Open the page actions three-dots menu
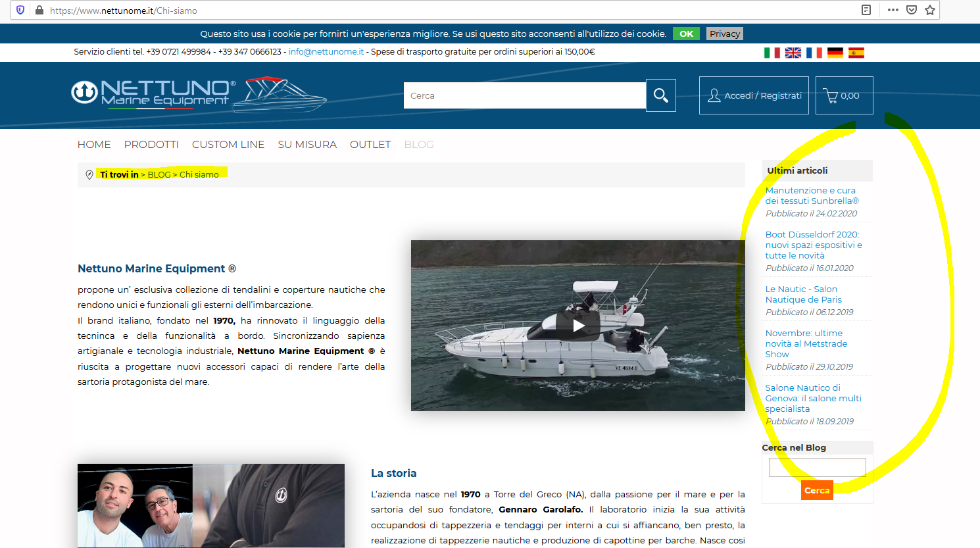The width and height of the screenshot is (980, 548). tap(893, 10)
